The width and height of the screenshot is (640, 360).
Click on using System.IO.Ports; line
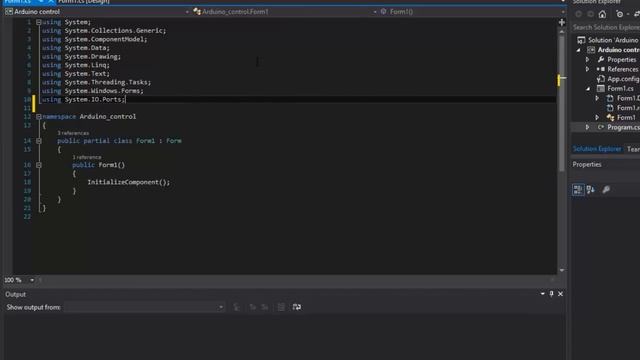point(83,100)
